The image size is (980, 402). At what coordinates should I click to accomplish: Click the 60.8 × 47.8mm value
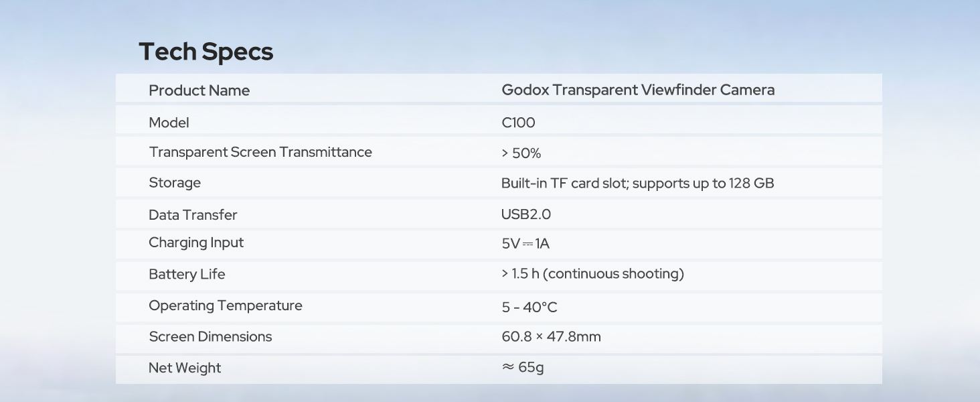(x=552, y=336)
